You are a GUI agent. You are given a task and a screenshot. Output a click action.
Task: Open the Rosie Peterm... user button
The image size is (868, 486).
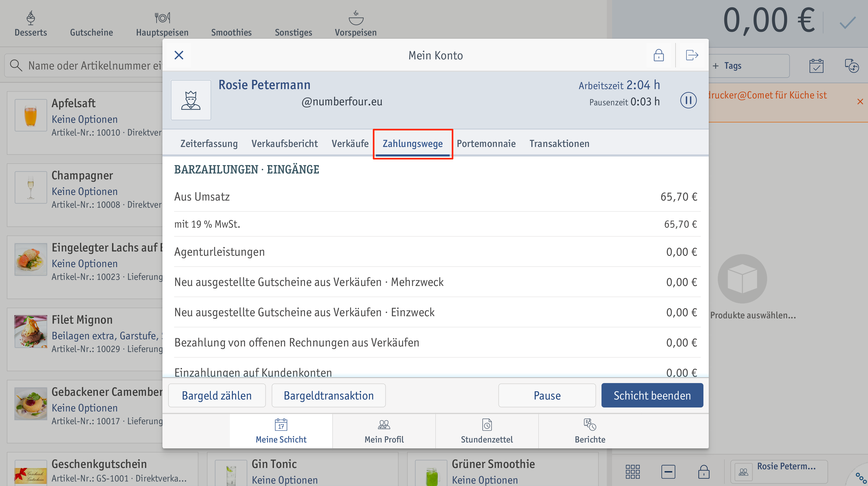click(x=779, y=471)
